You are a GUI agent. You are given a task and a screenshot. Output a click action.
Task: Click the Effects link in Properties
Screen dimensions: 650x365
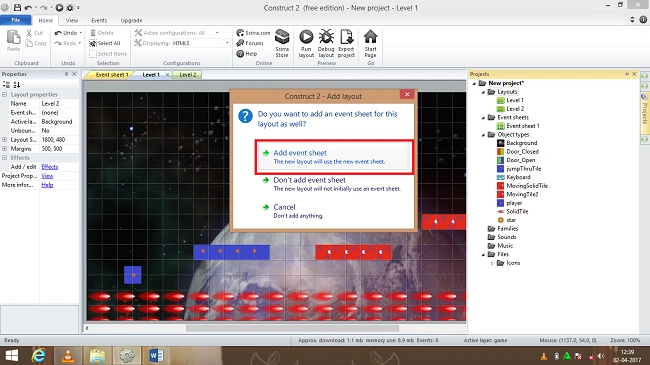tap(50, 167)
